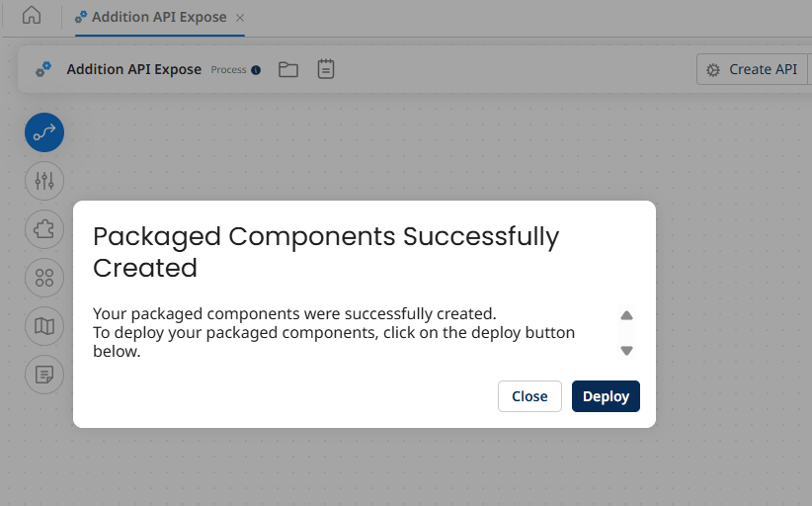
Task: Open the map icon in sidebar
Action: (44, 326)
